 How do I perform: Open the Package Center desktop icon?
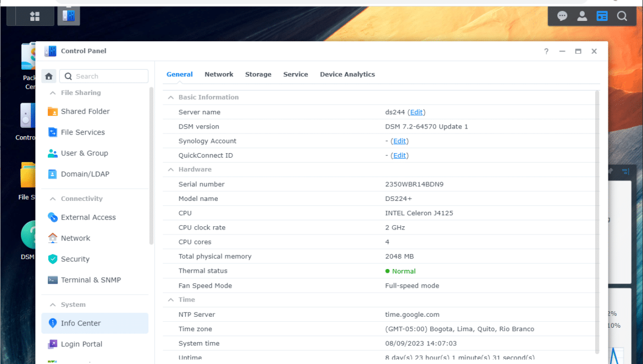point(29,56)
